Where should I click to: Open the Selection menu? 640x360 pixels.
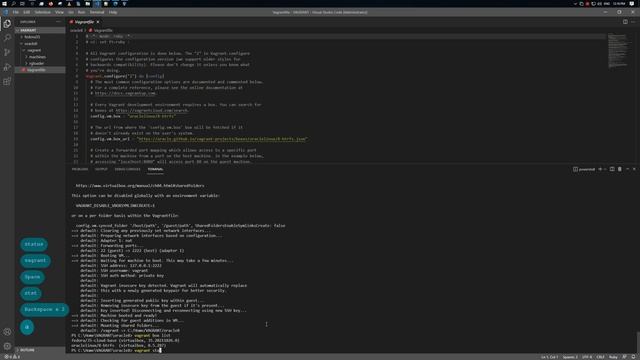coord(42,12)
